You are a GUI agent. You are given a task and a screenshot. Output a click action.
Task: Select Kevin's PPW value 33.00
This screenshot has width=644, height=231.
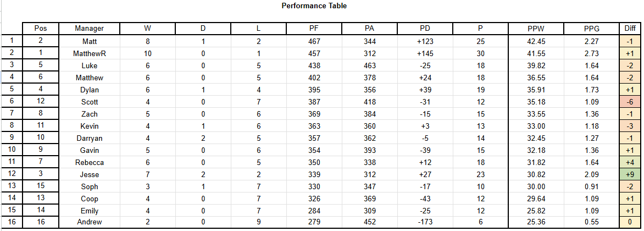tap(536, 126)
